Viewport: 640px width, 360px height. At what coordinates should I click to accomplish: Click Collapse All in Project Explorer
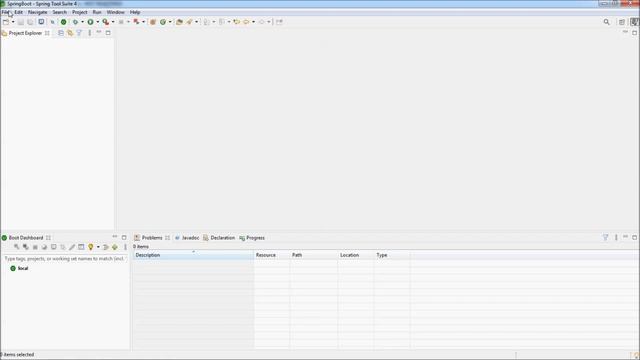point(61,33)
